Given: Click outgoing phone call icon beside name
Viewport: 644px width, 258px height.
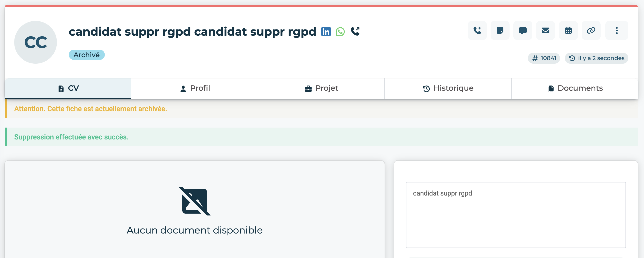Looking at the screenshot, I should [x=355, y=31].
